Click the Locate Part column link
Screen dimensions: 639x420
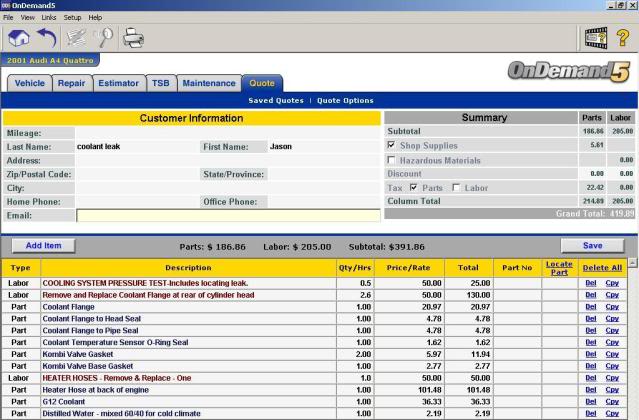[559, 268]
